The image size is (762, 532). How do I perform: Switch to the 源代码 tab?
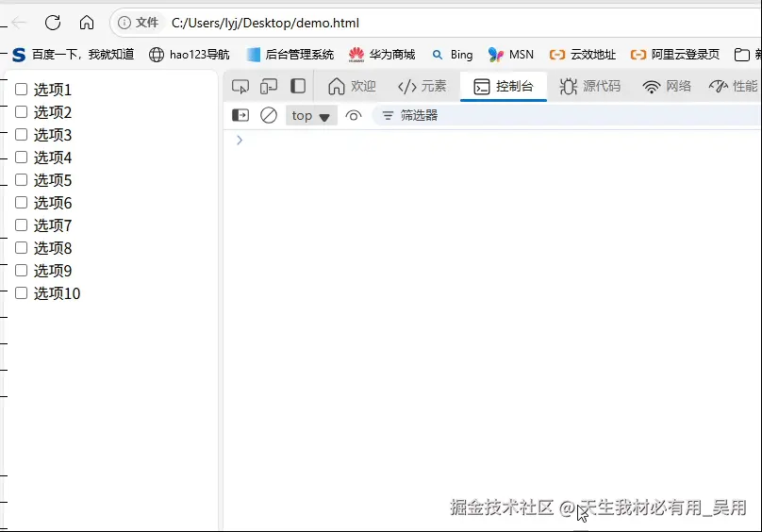tap(590, 87)
